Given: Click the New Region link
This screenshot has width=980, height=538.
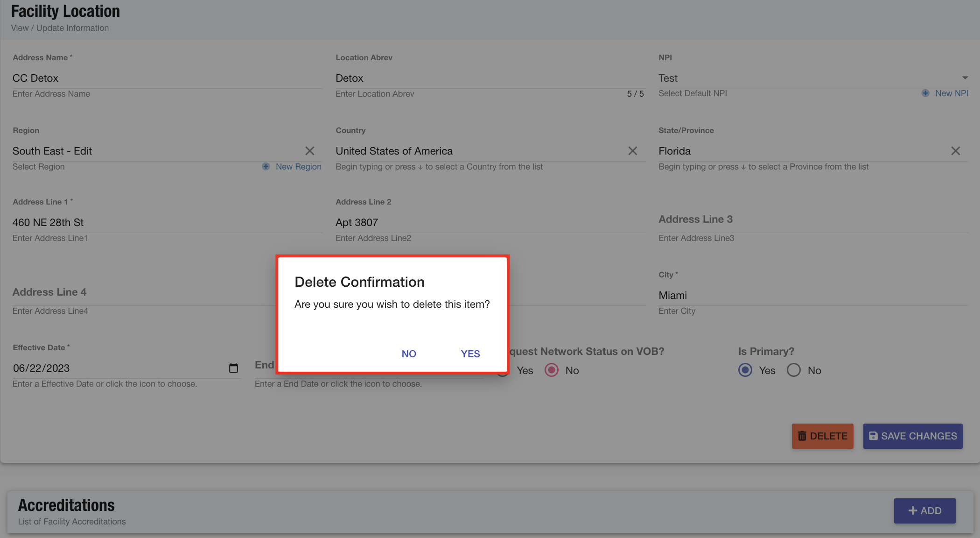Looking at the screenshot, I should 298,167.
